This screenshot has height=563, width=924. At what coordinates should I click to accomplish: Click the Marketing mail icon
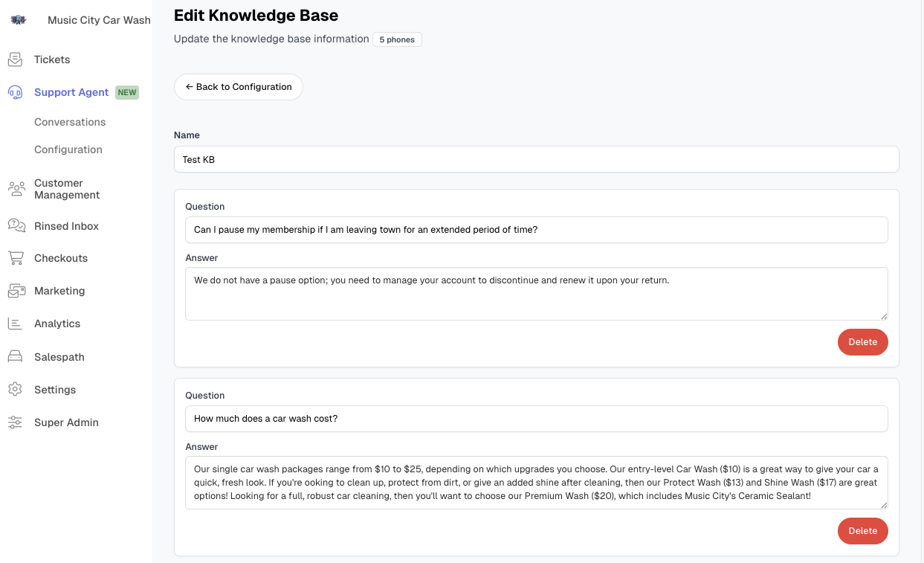16,291
